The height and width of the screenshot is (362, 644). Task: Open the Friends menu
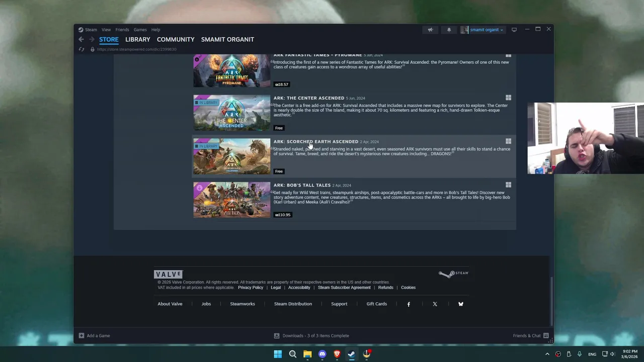tap(122, 30)
